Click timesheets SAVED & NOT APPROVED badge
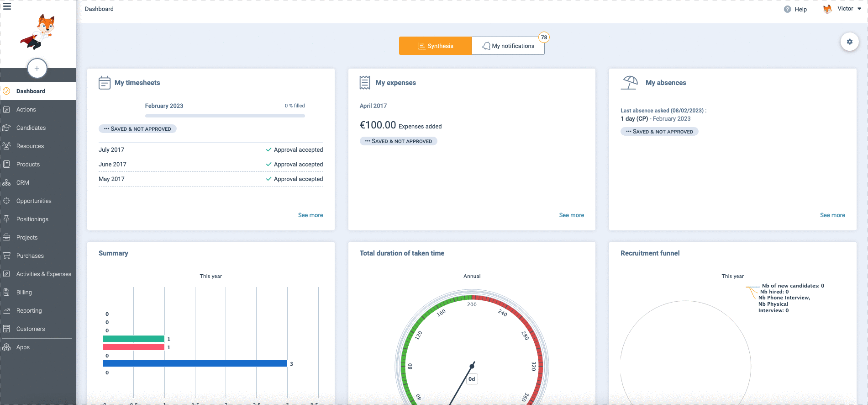This screenshot has width=868, height=405. (x=137, y=129)
